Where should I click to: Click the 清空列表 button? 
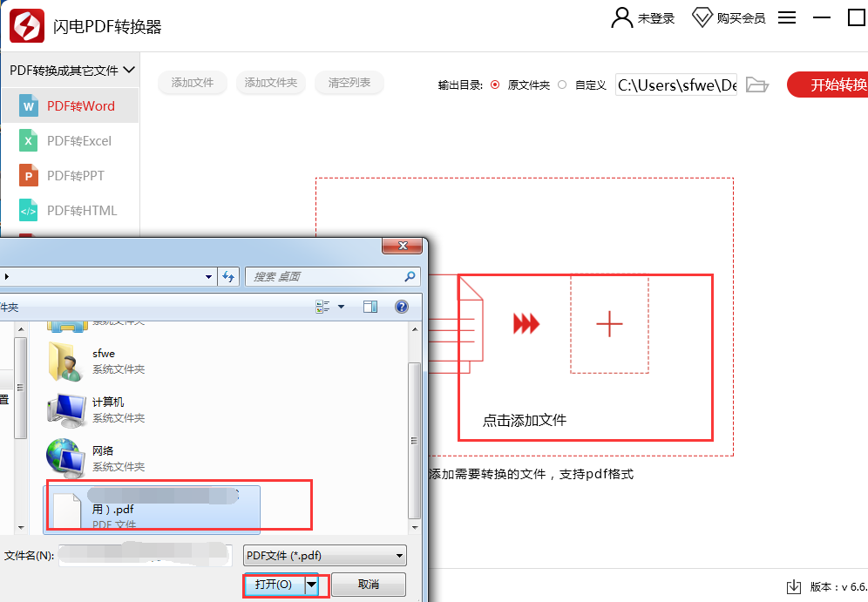(349, 83)
